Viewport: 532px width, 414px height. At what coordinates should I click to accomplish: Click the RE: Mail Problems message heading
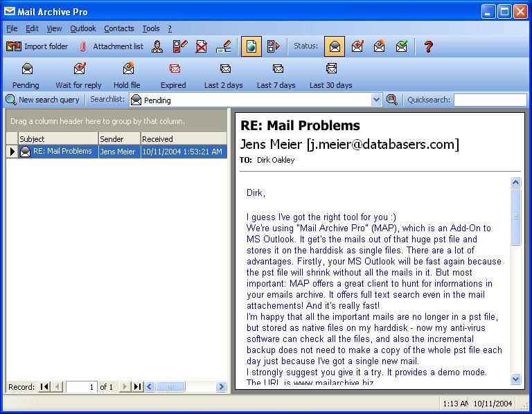(300, 125)
